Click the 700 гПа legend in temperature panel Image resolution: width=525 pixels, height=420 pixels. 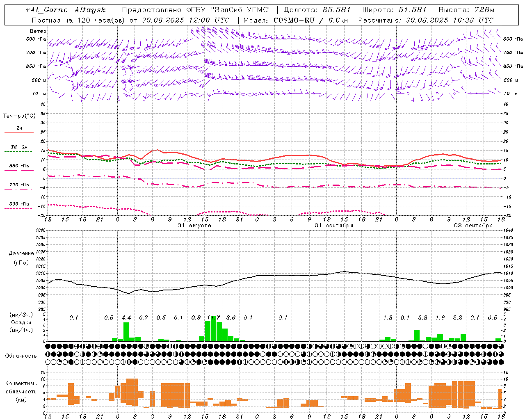[19, 185]
